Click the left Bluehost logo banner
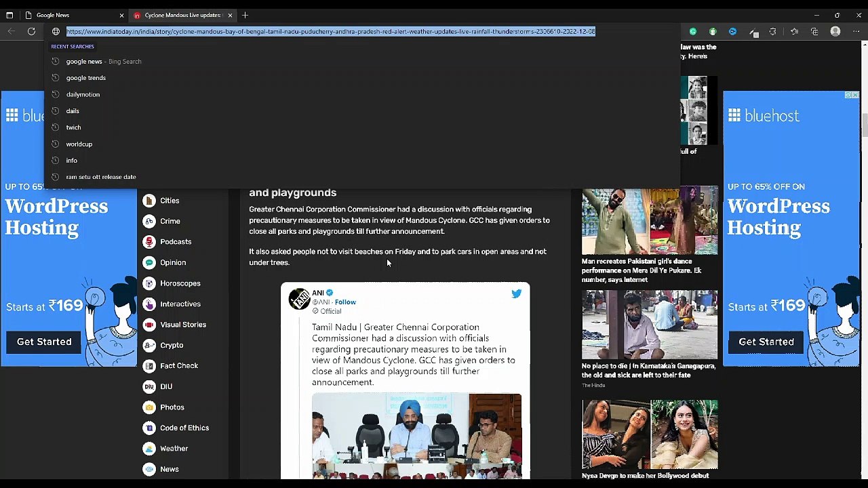868x488 pixels. pos(24,116)
